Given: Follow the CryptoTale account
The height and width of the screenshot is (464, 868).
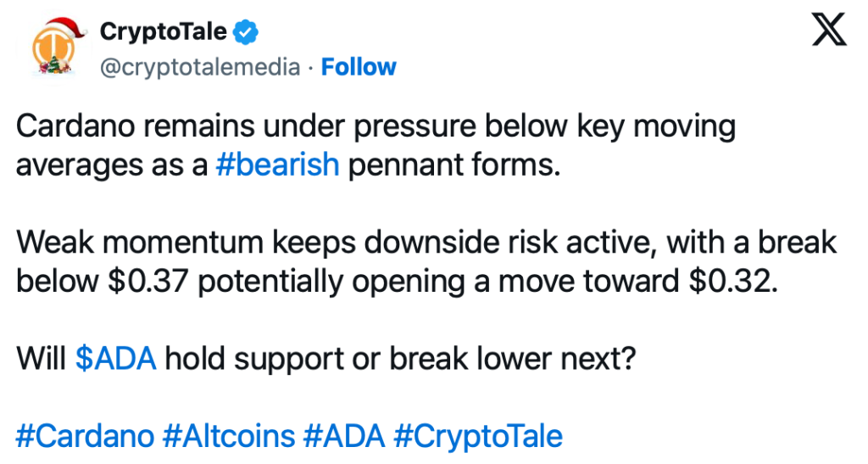Looking at the screenshot, I should coord(359,67).
